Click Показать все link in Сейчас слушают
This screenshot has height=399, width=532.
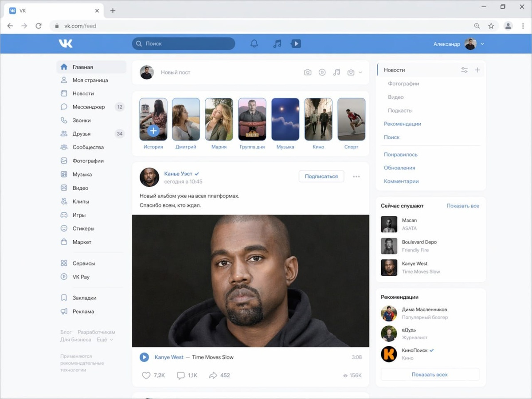point(463,206)
